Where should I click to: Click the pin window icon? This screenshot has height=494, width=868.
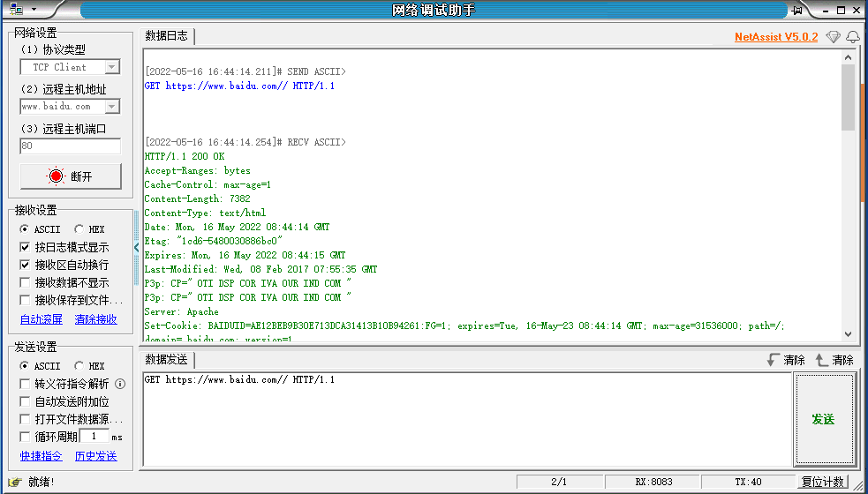(797, 10)
